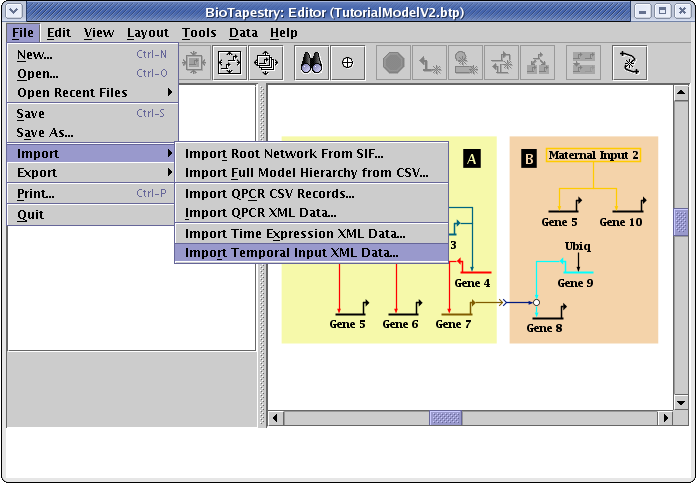The height and width of the screenshot is (483, 696).
Task: Select the Maternal Input 2 node
Action: (594, 155)
